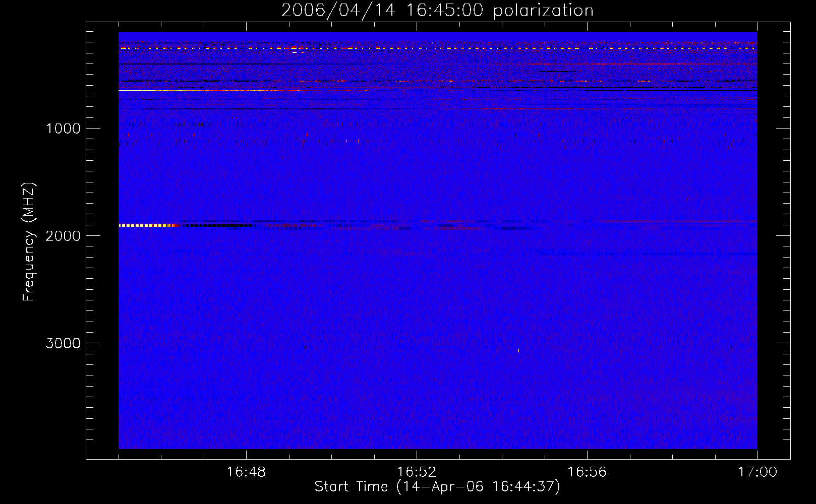The height and width of the screenshot is (504, 816).
Task: Click the 1000 frequency tick label
Action: 63,129
